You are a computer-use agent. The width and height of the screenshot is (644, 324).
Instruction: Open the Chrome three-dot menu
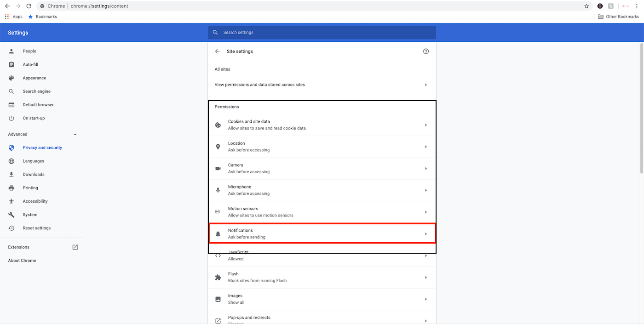click(x=638, y=6)
